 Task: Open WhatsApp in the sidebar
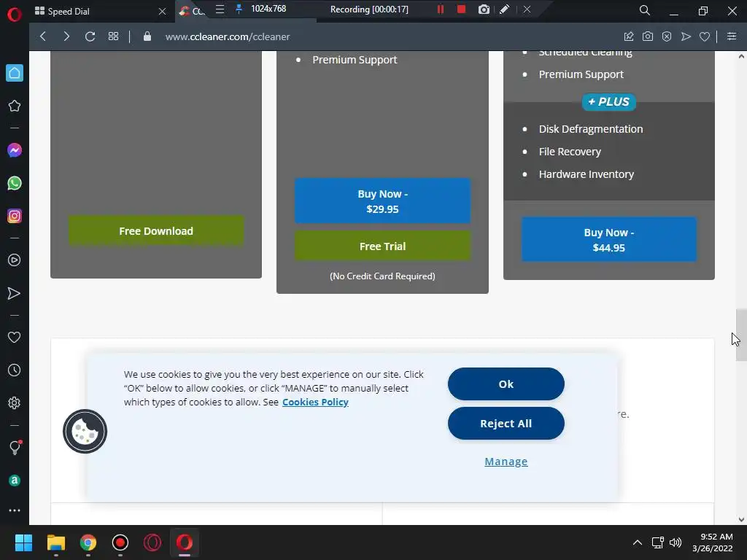pyautogui.click(x=15, y=183)
